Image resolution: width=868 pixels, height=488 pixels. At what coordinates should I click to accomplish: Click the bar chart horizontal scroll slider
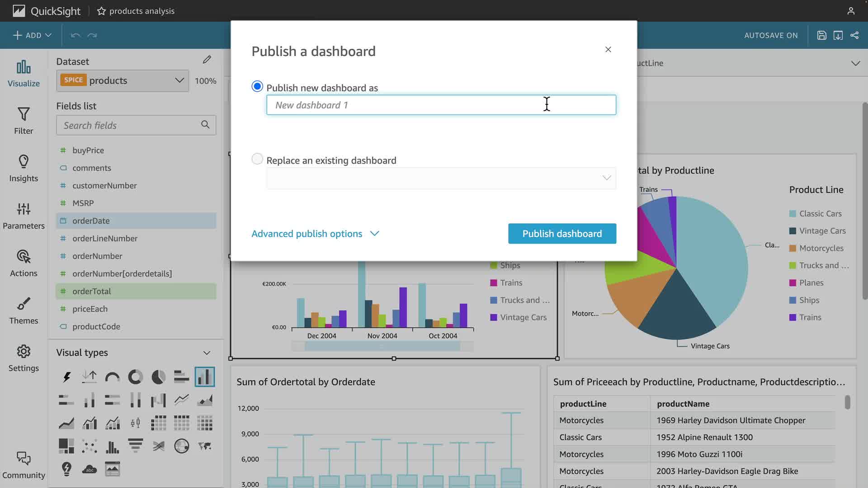coord(382,347)
